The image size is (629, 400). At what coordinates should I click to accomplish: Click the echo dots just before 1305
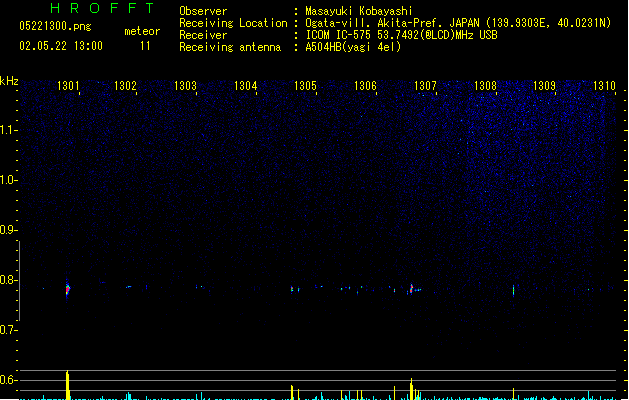coord(295,289)
